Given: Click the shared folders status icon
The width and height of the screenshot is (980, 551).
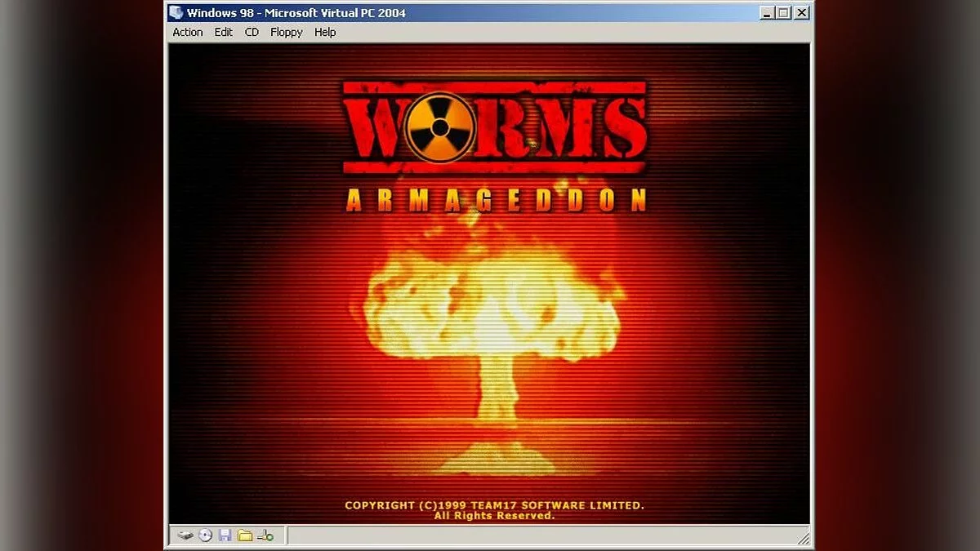Looking at the screenshot, I should tap(244, 535).
